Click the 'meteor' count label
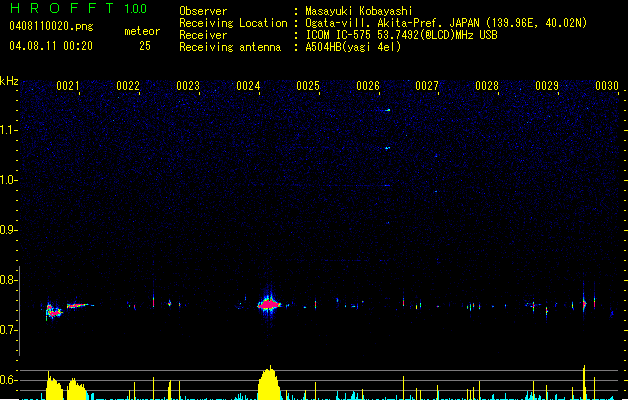 [142, 31]
